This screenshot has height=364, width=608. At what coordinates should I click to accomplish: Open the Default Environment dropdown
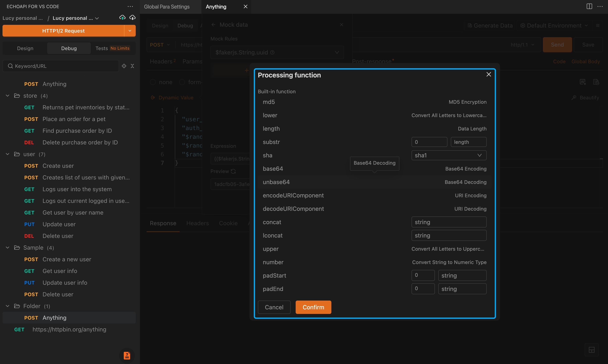pyautogui.click(x=554, y=25)
